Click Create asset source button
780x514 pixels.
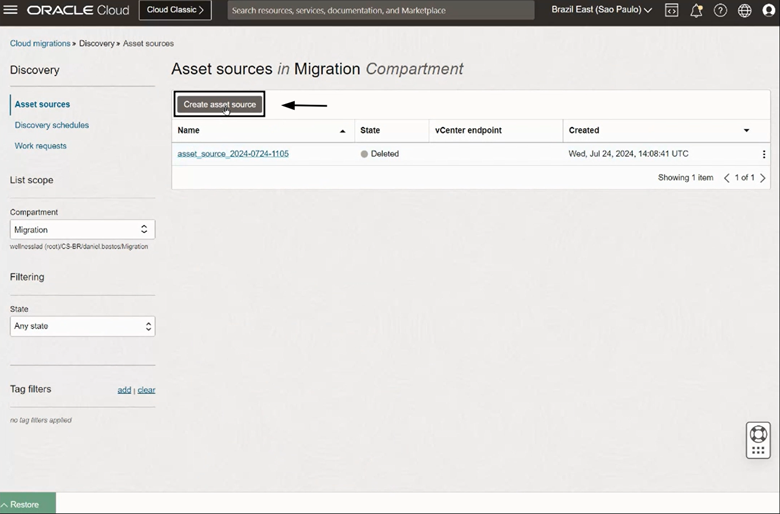[219, 104]
